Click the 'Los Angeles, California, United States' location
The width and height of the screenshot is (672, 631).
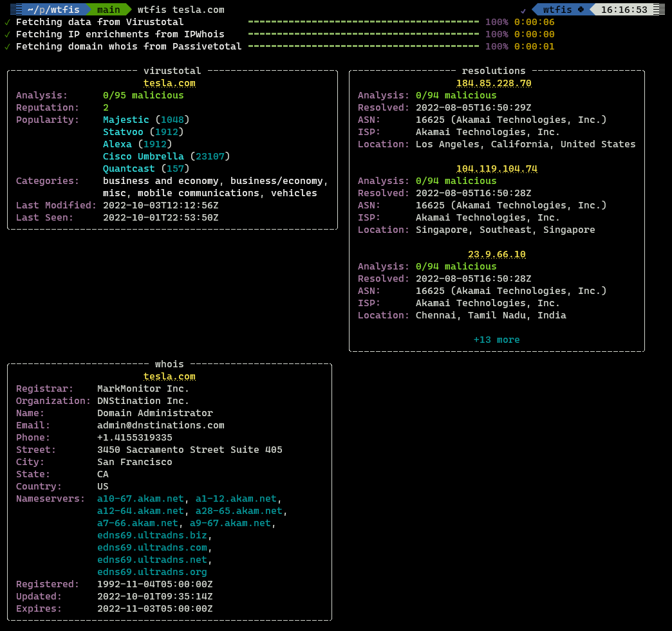point(525,144)
